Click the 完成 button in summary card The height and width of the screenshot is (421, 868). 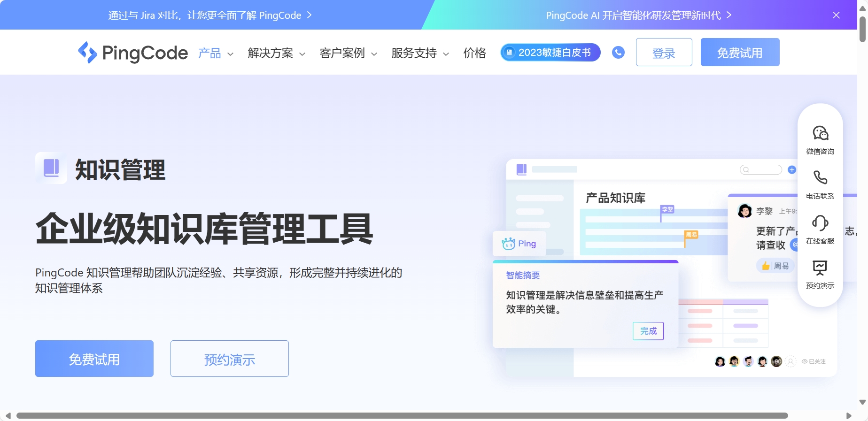[x=648, y=331]
